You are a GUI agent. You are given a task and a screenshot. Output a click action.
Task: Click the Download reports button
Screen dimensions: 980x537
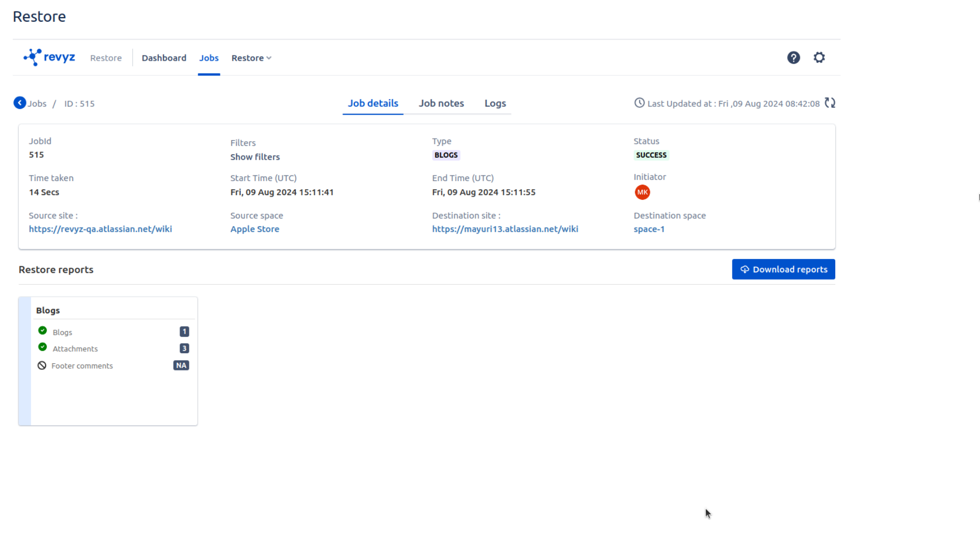[x=783, y=269]
